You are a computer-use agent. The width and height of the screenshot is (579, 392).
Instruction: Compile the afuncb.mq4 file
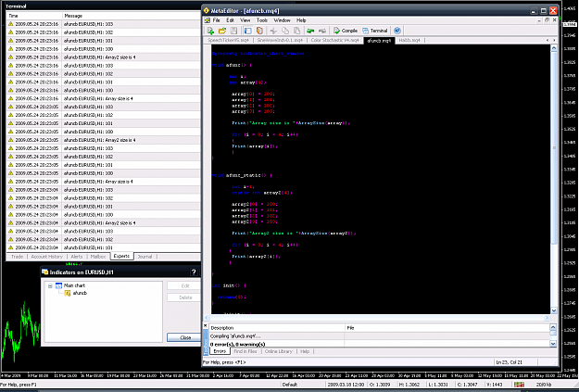tap(346, 31)
